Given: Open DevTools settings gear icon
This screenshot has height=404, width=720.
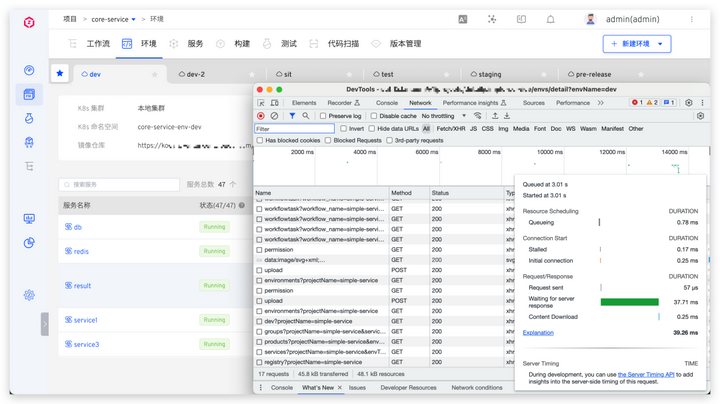Looking at the screenshot, I should coord(689,103).
